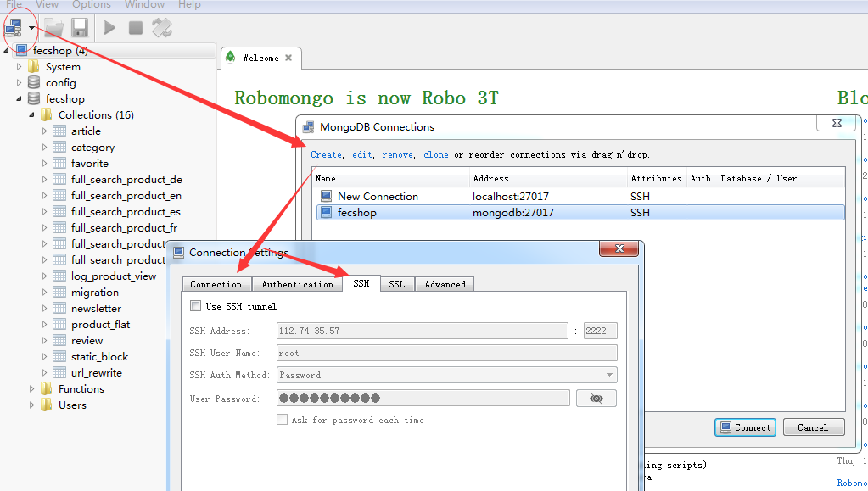
Task: Open the SSH Auth Method dropdown
Action: [447, 376]
